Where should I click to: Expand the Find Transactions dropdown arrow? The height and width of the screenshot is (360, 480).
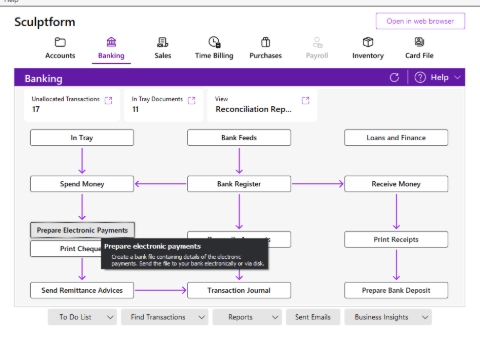tap(202, 317)
